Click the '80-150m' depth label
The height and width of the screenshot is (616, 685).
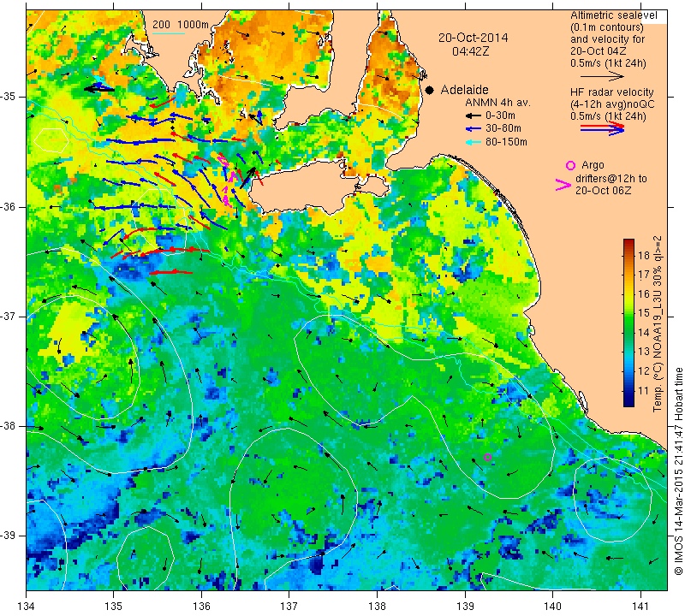(x=506, y=142)
